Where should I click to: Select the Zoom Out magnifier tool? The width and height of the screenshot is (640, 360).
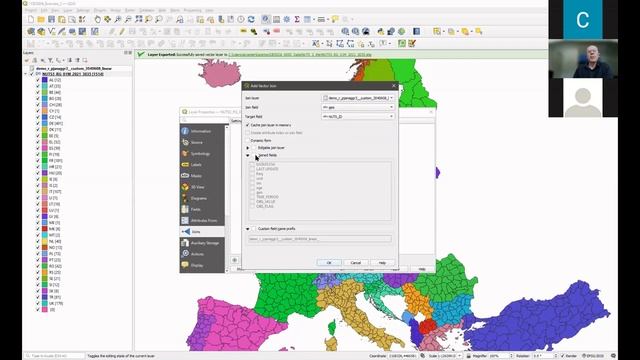(128, 19)
